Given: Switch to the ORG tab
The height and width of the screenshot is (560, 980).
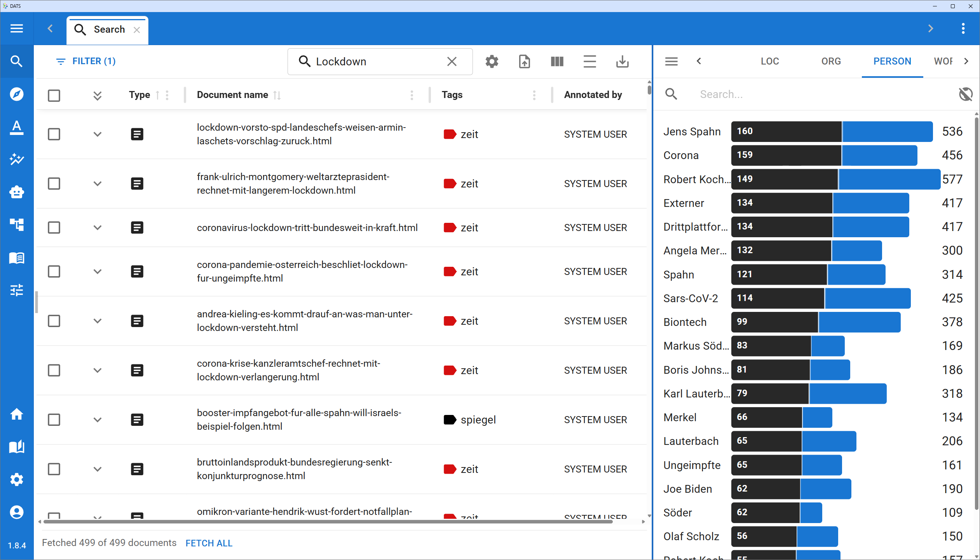Looking at the screenshot, I should (831, 61).
